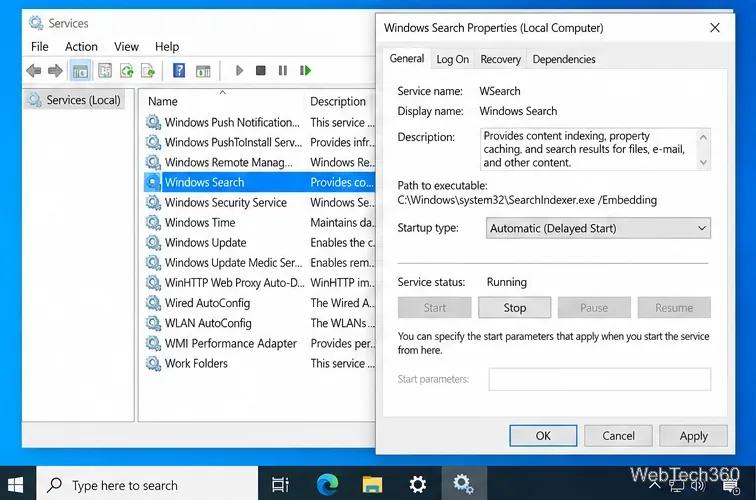Switch to the Recovery tab

tap(500, 59)
